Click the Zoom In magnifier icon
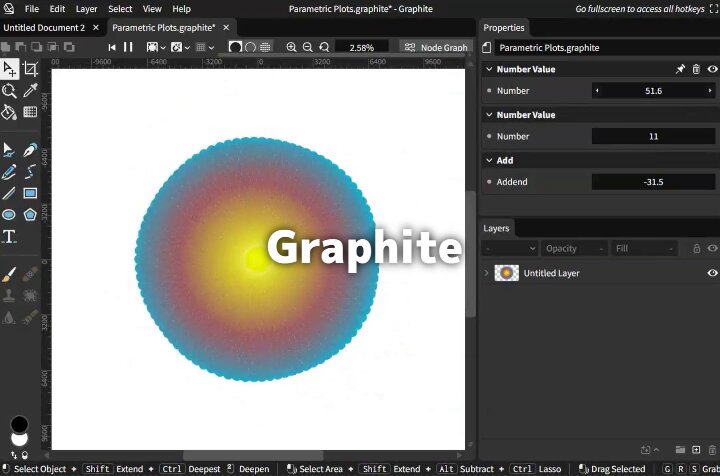Image resolution: width=720 pixels, height=476 pixels. pos(291,47)
